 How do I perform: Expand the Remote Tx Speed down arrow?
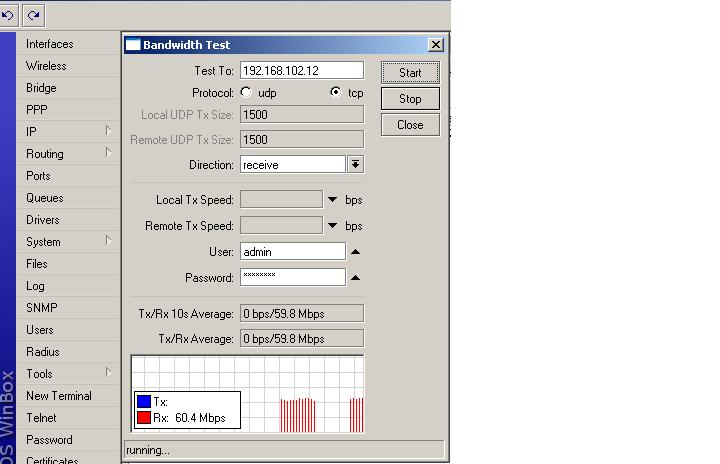(x=332, y=226)
